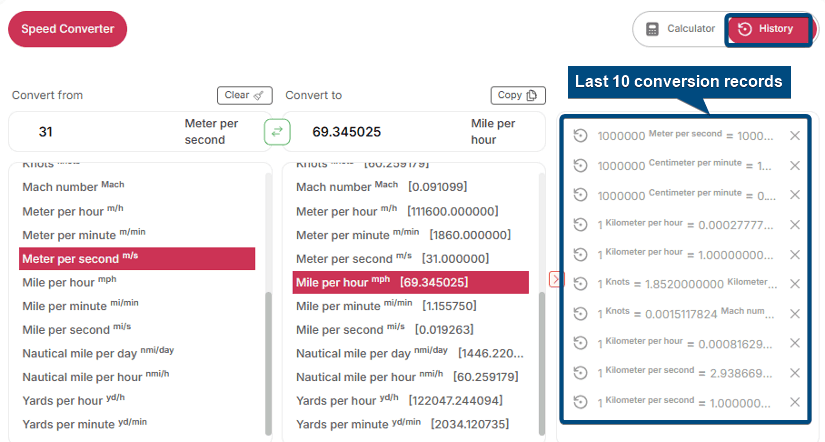Image resolution: width=825 pixels, height=442 pixels.
Task: Delete the first 1000000 Meter per second record
Action: click(x=795, y=136)
